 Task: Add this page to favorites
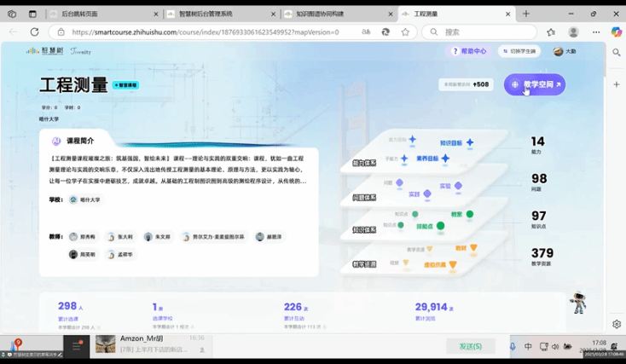[x=405, y=32]
